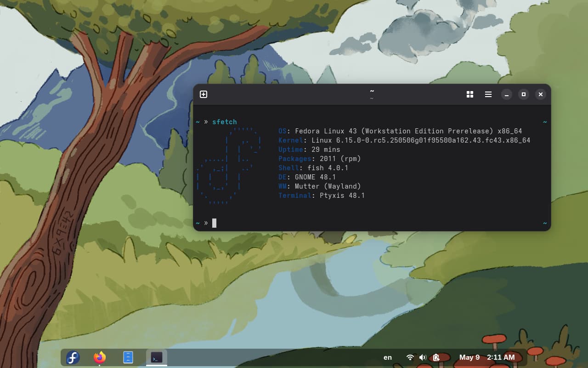
Task: Open the 'en' keyboard layout switcher
Action: [388, 357]
